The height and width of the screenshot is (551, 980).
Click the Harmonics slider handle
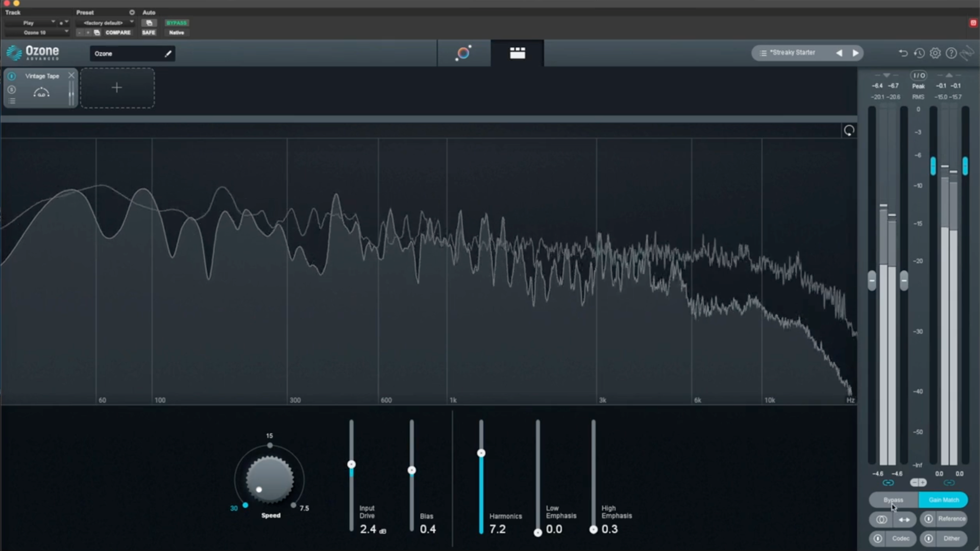click(481, 453)
